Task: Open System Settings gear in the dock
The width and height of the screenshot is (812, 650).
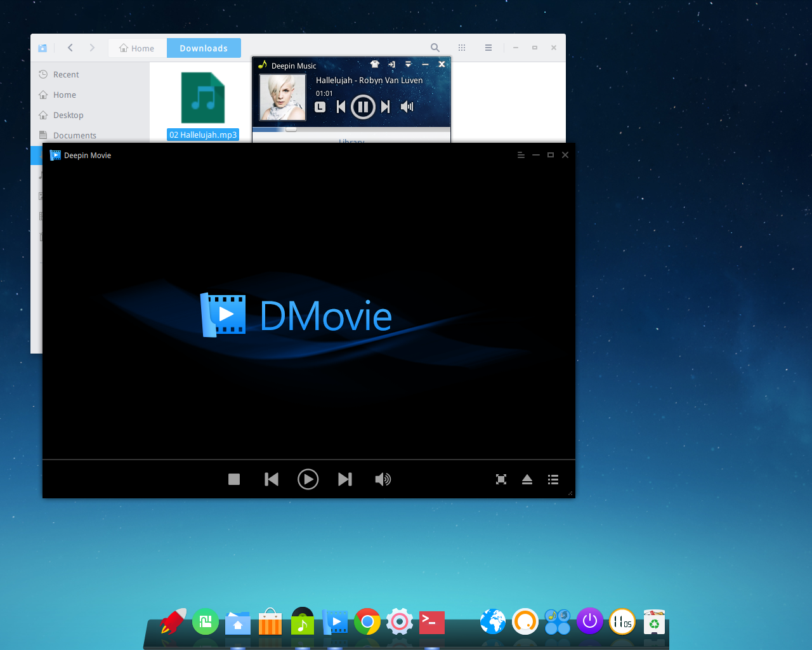Action: (x=400, y=622)
